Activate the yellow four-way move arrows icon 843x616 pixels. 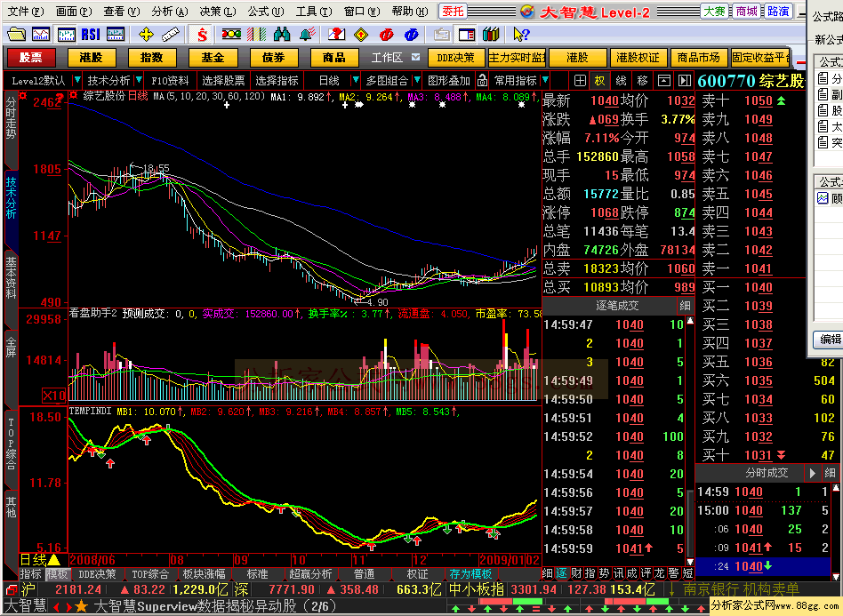146,35
